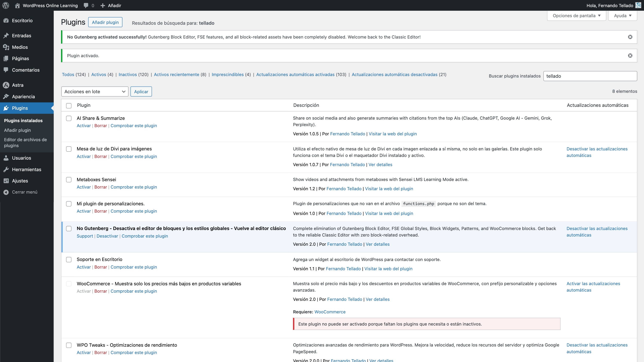This screenshot has height=362, width=644.
Task: Open Añadir plugin submenu item in sidebar
Action: pyautogui.click(x=17, y=130)
